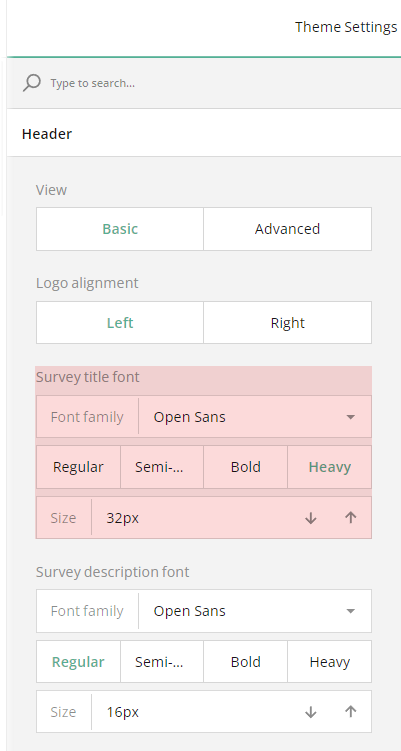This screenshot has width=401, height=751.
Task: Click the search magnifier icon
Action: (32, 83)
